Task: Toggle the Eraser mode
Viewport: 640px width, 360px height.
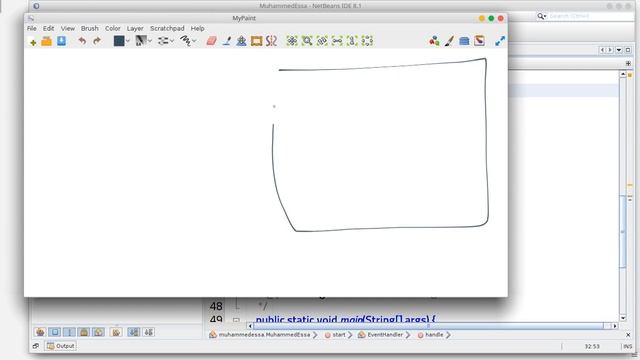Action: 211,41
